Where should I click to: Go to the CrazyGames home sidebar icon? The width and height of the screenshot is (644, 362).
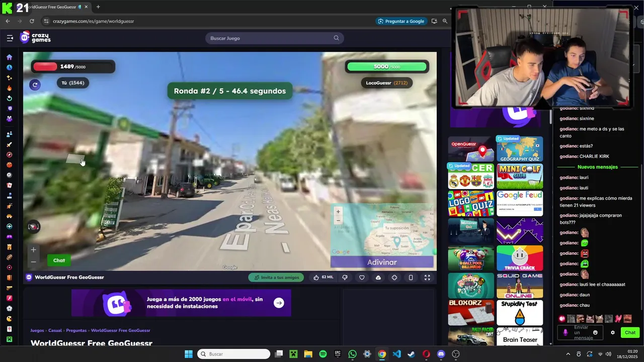(9, 57)
